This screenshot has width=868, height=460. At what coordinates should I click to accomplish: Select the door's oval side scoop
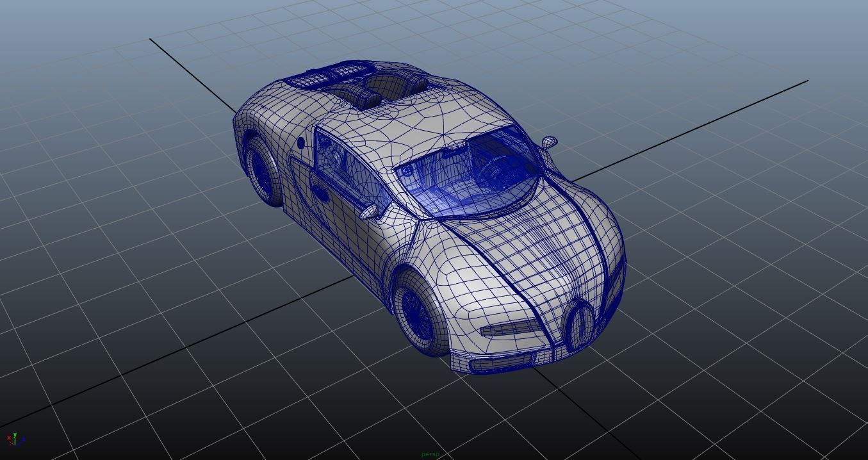pyautogui.click(x=319, y=191)
